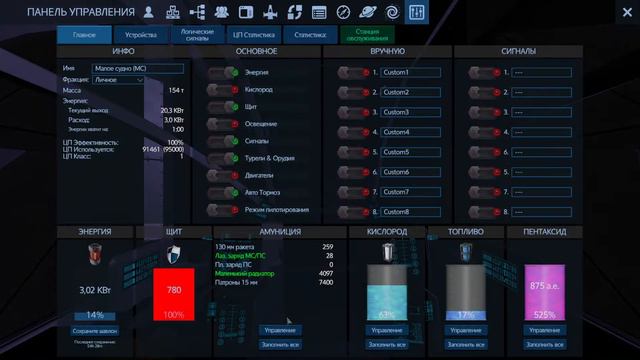
Task: Edit the Custom7 name field
Action: 411,192
